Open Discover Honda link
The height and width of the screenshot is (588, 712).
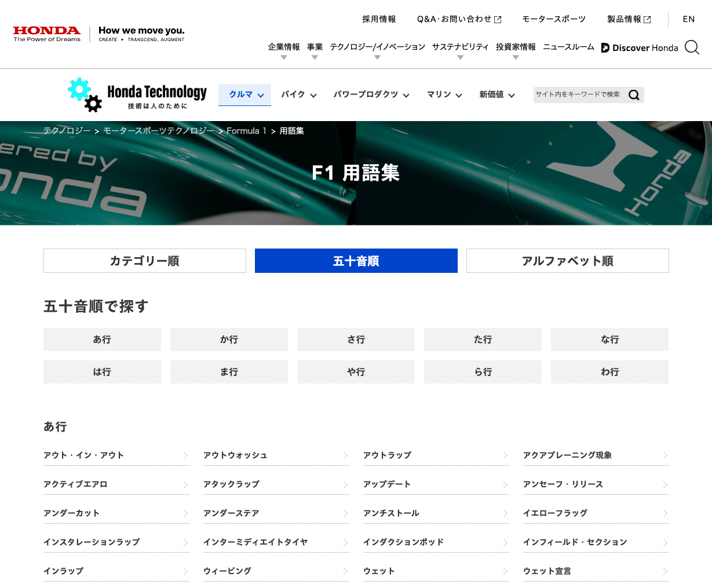pyautogui.click(x=640, y=48)
